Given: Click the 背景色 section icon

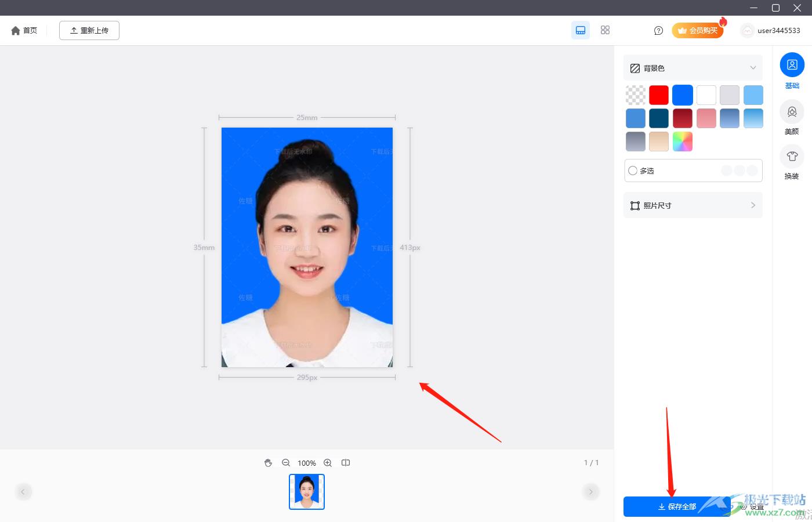Looking at the screenshot, I should click(x=635, y=68).
